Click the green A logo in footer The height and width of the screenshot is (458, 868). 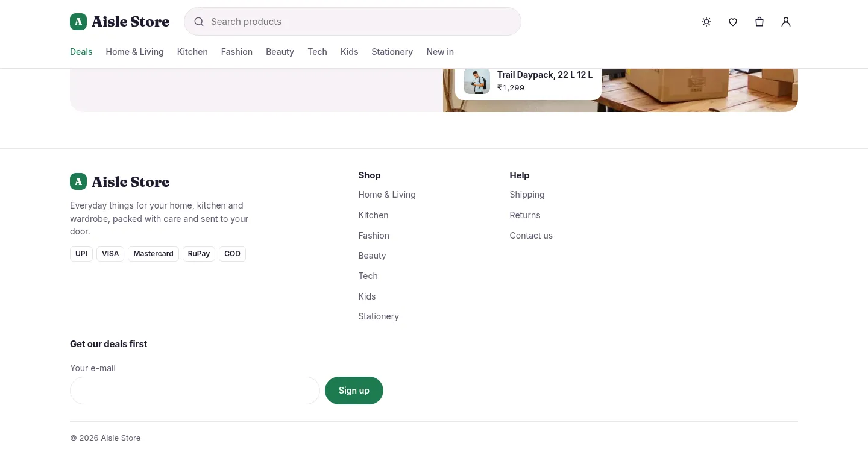click(78, 181)
